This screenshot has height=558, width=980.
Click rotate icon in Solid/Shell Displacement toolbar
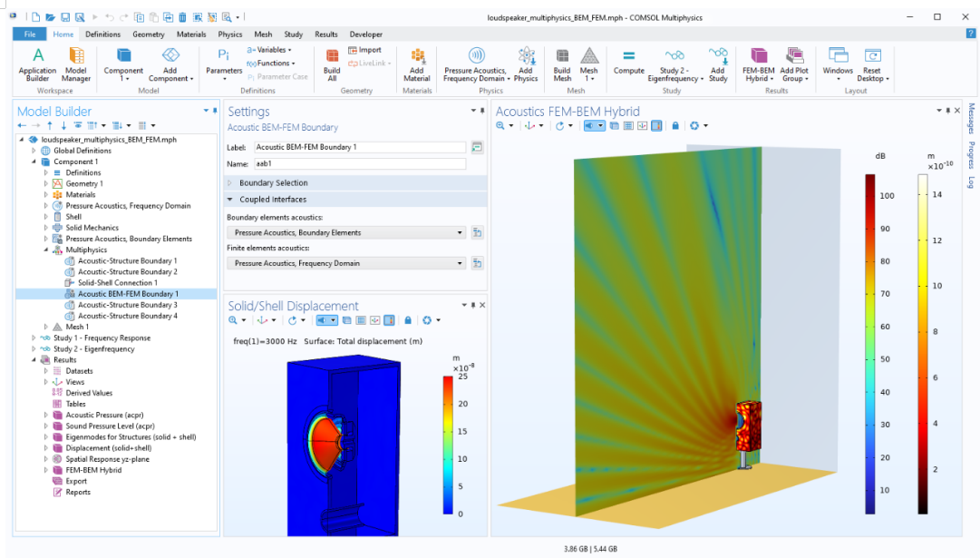[293, 320]
